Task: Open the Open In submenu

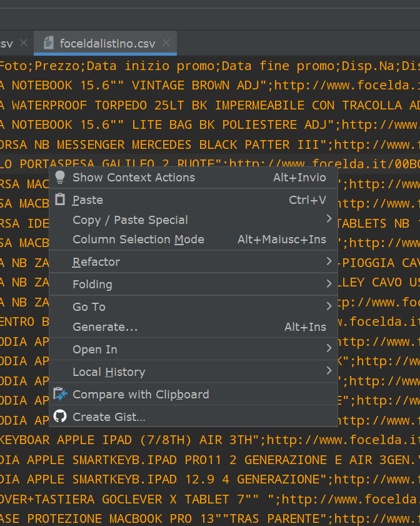Action: [193, 349]
